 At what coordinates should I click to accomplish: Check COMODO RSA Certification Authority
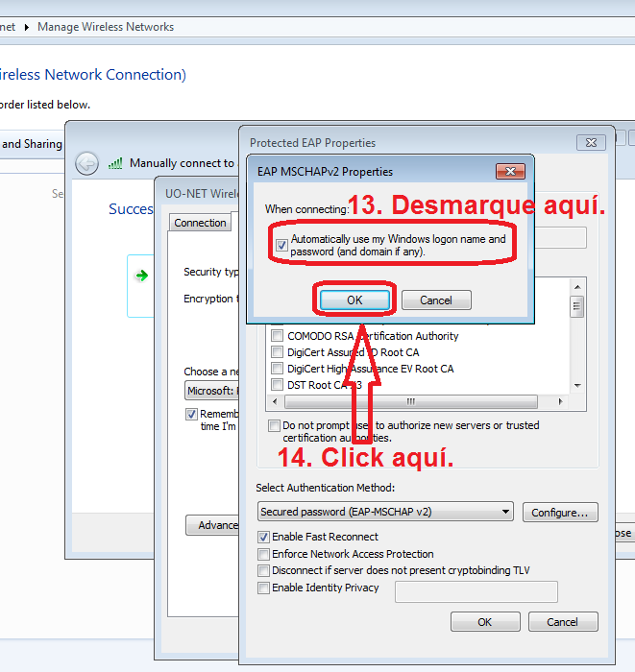[277, 336]
